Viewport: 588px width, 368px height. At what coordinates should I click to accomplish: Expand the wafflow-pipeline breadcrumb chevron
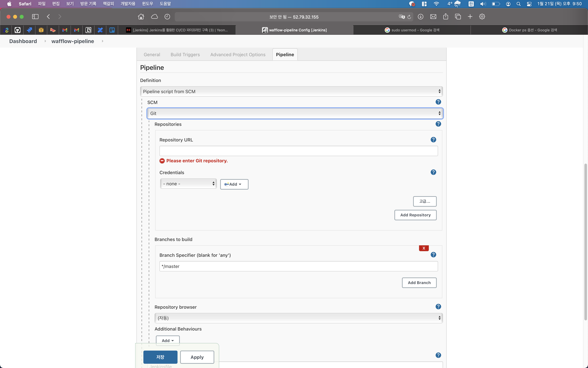pyautogui.click(x=103, y=41)
